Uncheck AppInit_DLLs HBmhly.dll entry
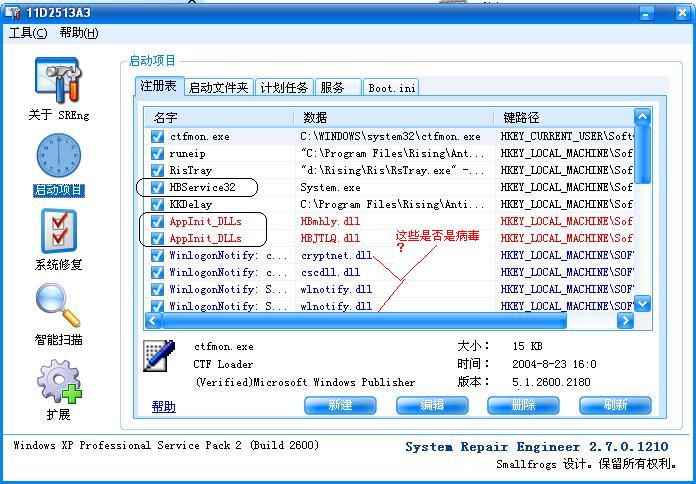 click(157, 221)
